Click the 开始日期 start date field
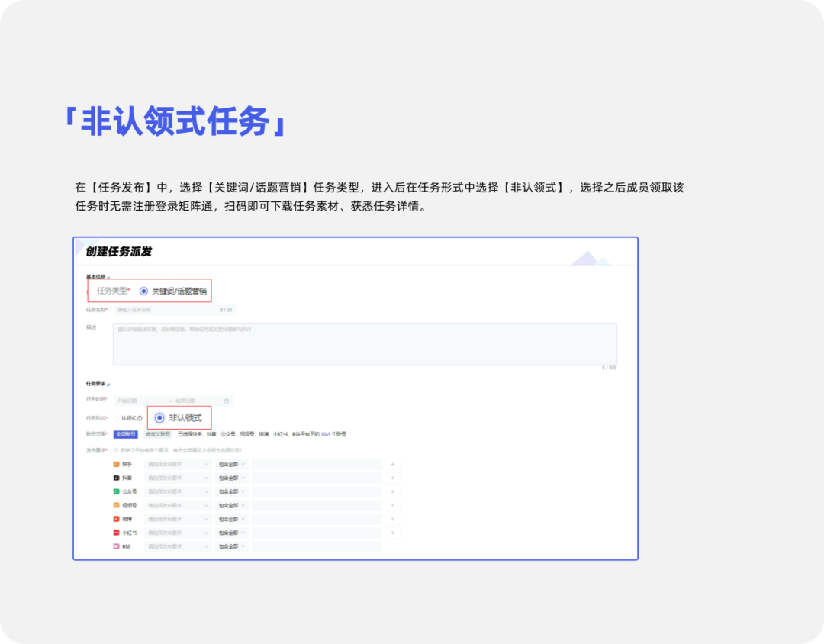 point(140,401)
